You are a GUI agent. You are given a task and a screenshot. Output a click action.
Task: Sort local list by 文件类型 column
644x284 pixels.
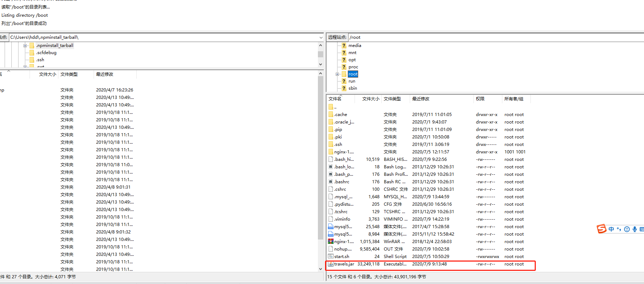pyautogui.click(x=76, y=74)
